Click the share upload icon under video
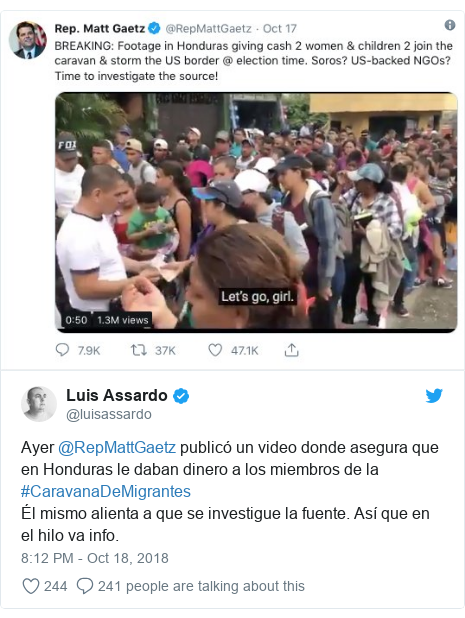Image resolution: width=465 pixels, height=618 pixels. point(292,350)
